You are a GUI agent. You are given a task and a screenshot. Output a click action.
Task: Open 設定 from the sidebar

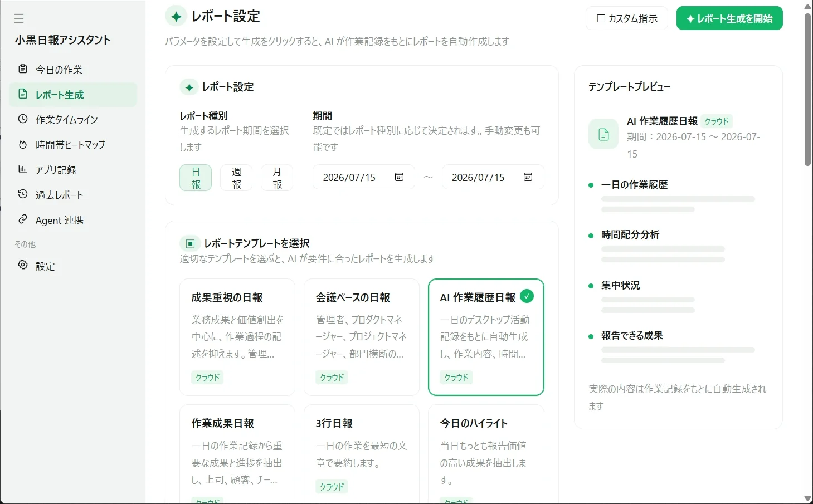pyautogui.click(x=73, y=266)
